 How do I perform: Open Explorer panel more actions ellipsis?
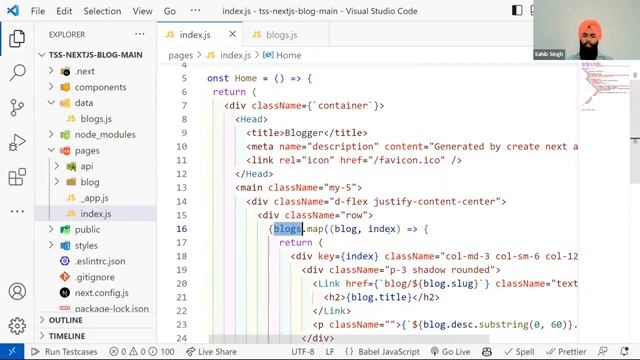pos(140,34)
